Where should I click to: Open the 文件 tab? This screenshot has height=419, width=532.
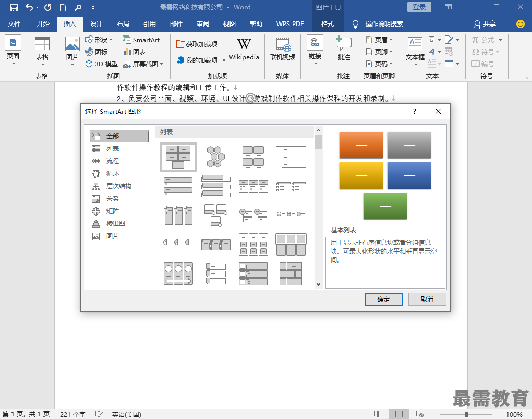(14, 24)
